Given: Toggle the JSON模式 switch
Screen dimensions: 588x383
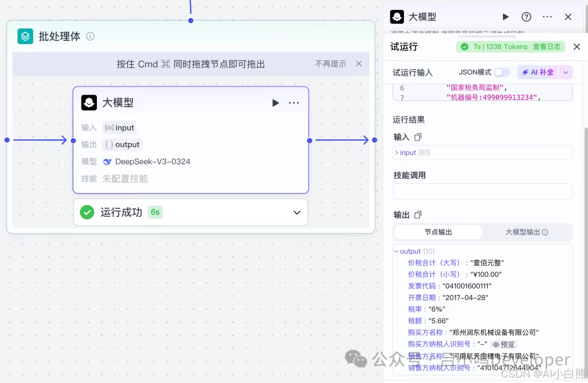Looking at the screenshot, I should tap(502, 72).
